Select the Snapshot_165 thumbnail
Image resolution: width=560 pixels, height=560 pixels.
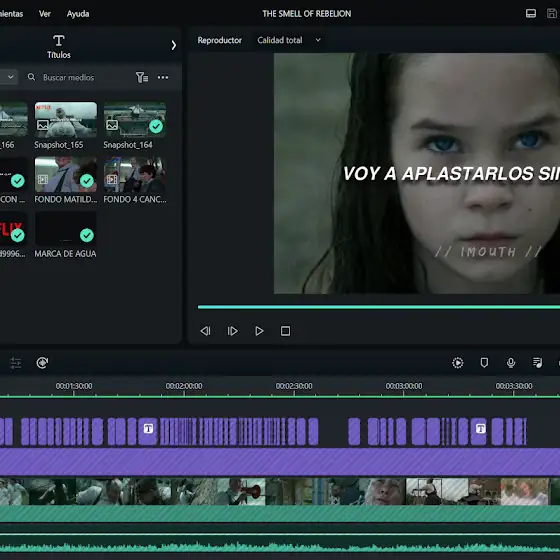66,120
